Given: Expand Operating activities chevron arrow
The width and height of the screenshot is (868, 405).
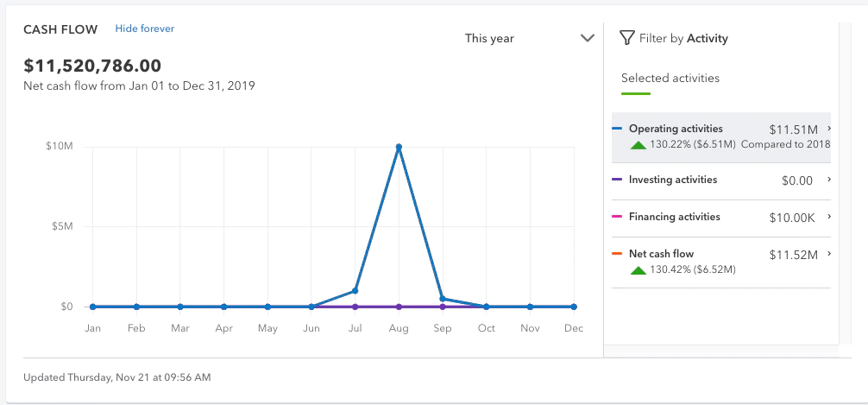Looking at the screenshot, I should pos(828,129).
